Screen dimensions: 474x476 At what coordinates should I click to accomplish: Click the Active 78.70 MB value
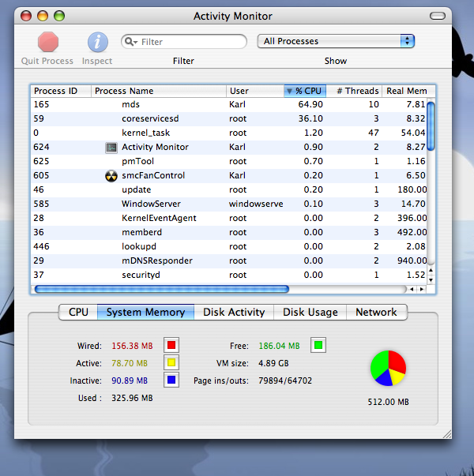130,363
